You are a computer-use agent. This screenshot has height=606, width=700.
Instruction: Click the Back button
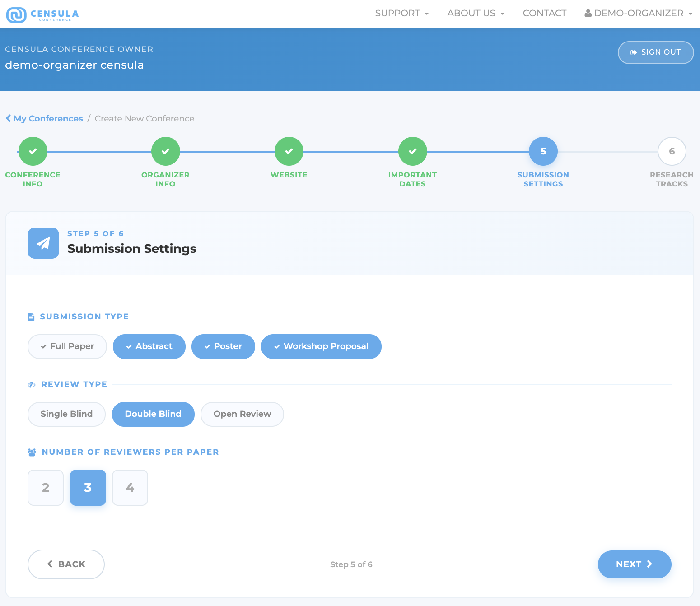point(66,564)
